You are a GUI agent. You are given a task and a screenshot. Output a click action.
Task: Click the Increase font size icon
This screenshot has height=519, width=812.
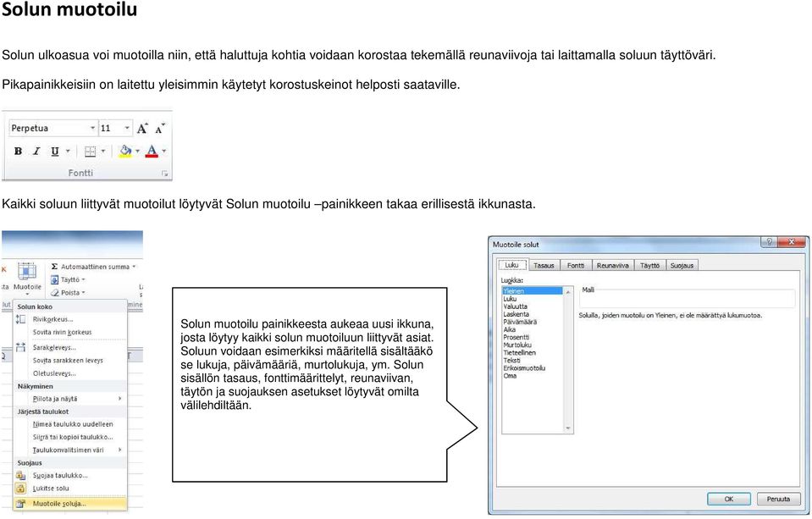click(x=142, y=129)
